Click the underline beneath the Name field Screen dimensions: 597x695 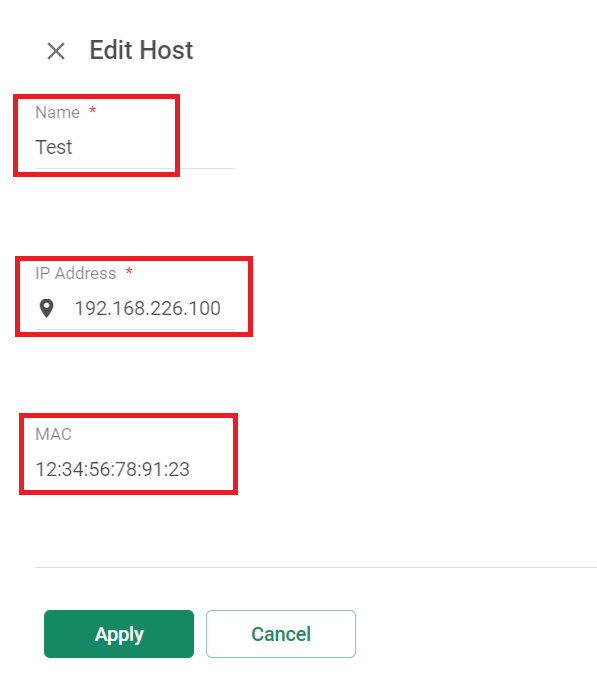point(135,168)
